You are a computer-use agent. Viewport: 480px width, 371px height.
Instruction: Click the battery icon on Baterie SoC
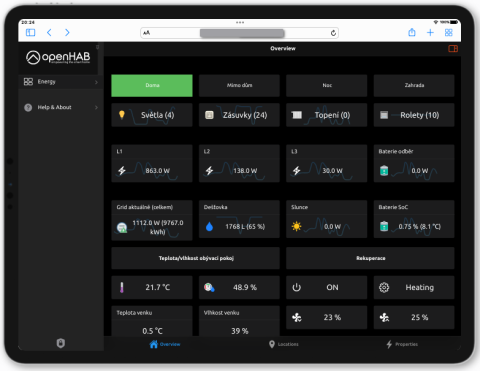tap(384, 227)
